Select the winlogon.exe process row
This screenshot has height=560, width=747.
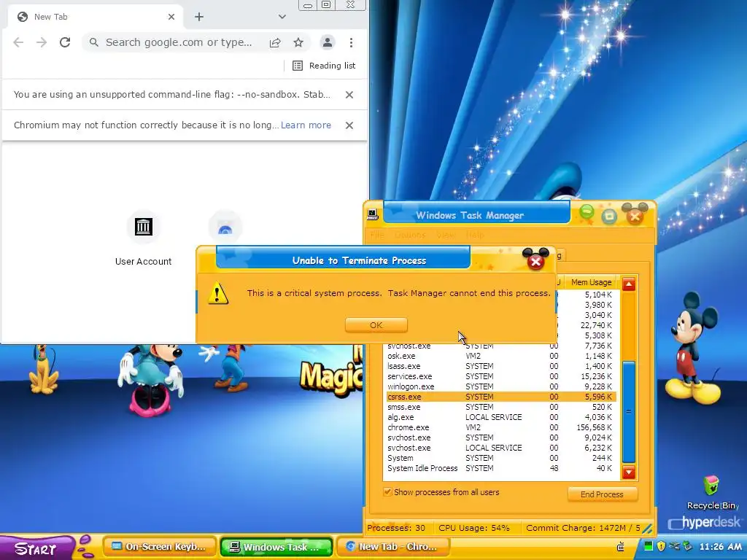point(500,386)
